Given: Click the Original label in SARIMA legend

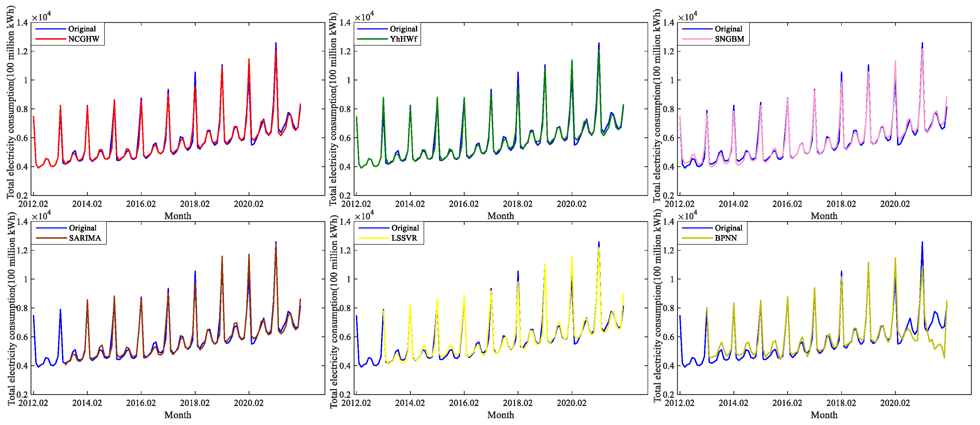Looking at the screenshot, I should pyautogui.click(x=83, y=228).
